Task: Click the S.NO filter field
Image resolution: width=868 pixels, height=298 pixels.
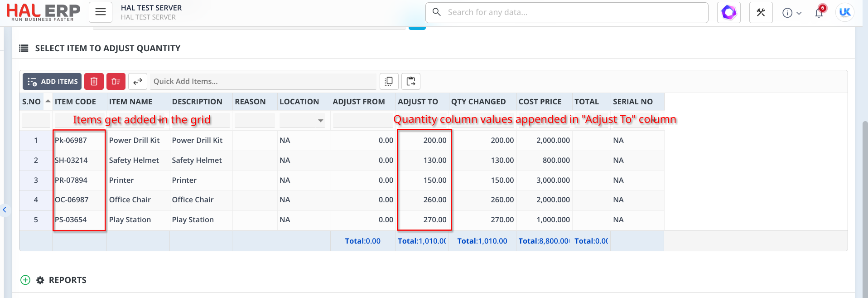Action: tap(36, 121)
